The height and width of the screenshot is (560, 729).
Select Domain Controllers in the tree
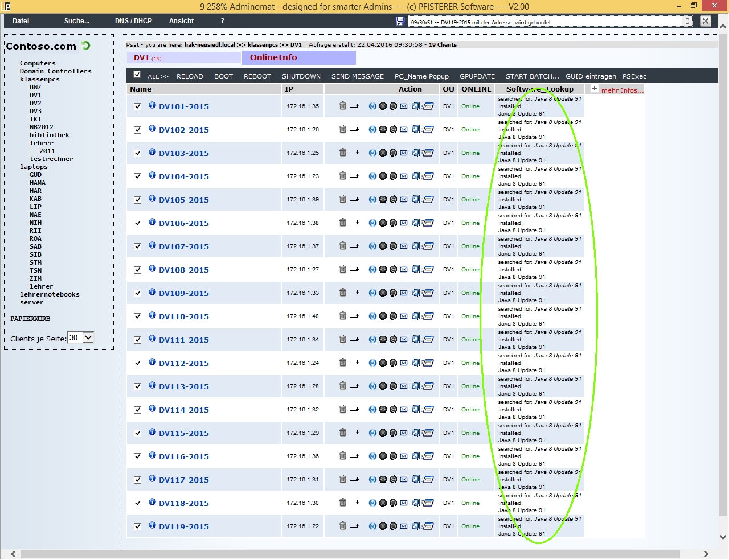[56, 71]
